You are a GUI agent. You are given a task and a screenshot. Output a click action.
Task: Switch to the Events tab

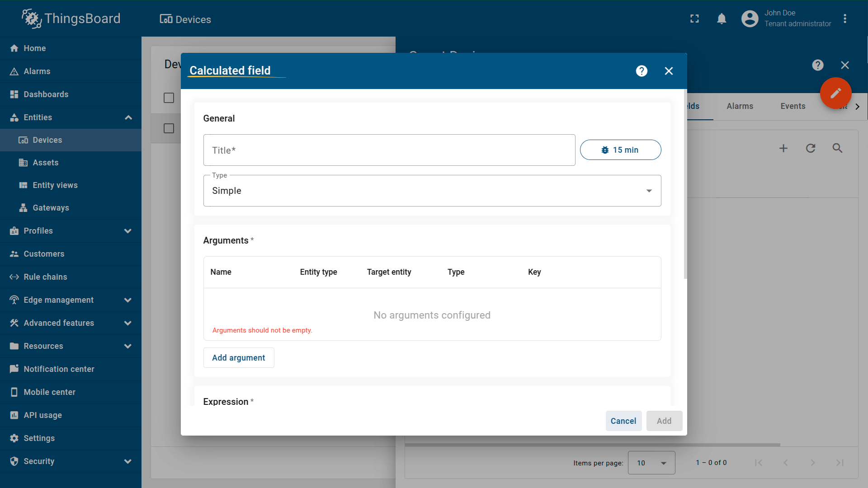(793, 106)
